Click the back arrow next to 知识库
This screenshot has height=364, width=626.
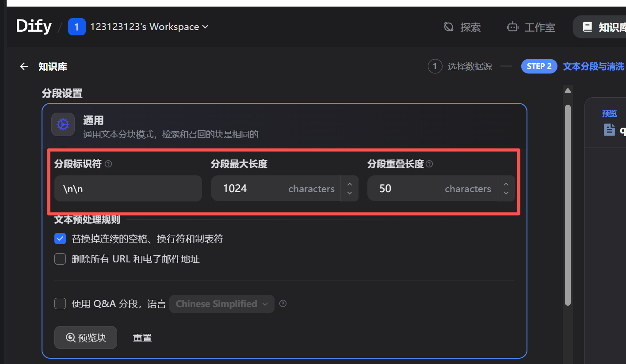pos(23,66)
